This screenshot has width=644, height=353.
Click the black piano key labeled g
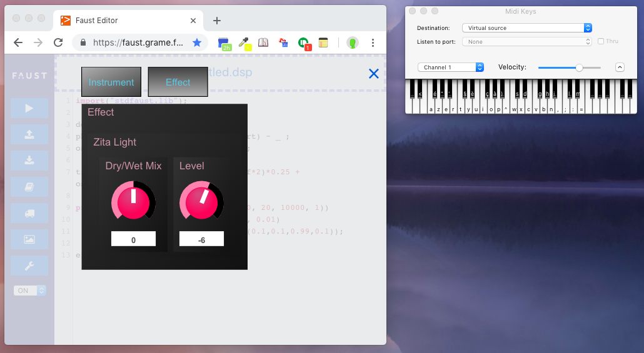point(540,89)
